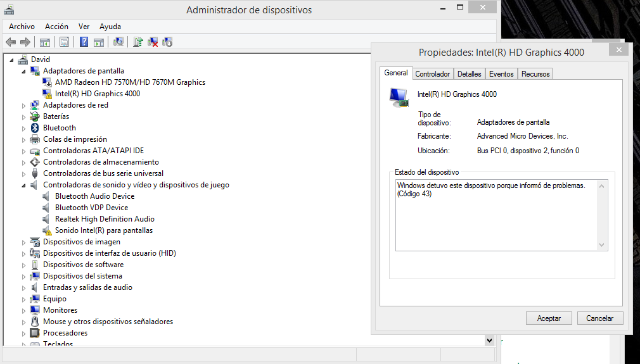The height and width of the screenshot is (364, 640).
Task: Click the David computer root icon
Action: (23, 60)
